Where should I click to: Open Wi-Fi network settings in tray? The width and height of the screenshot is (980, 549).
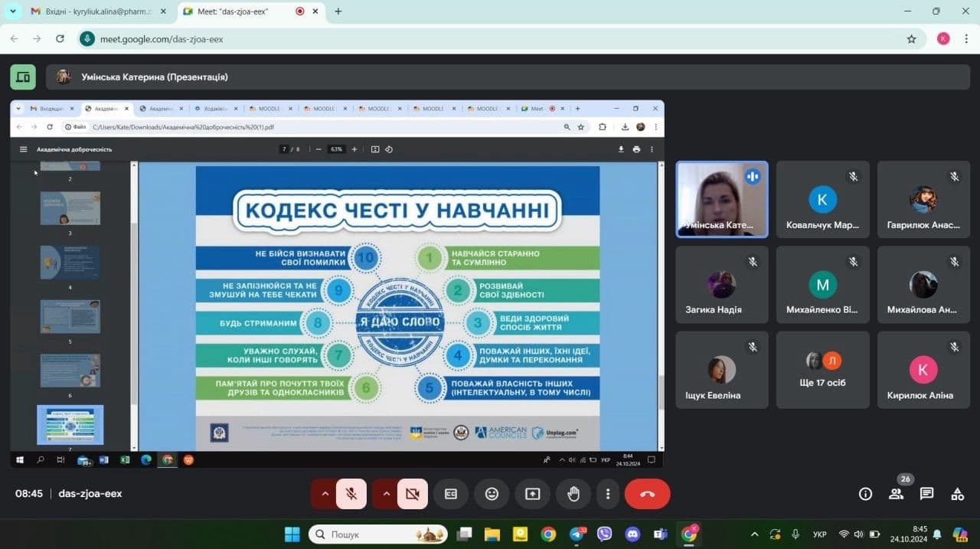click(844, 534)
